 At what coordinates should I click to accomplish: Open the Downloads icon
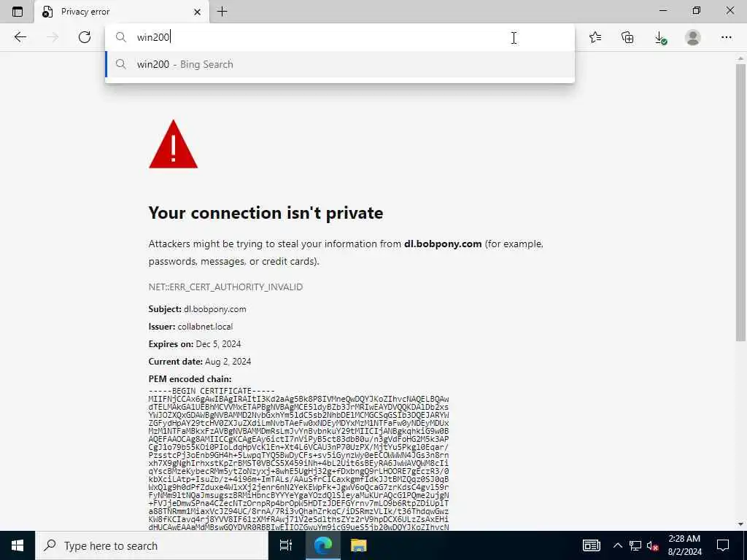pos(660,38)
